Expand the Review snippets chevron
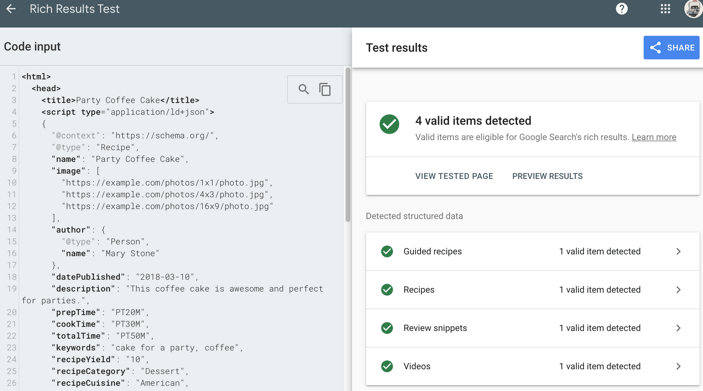The image size is (703, 391). [678, 328]
